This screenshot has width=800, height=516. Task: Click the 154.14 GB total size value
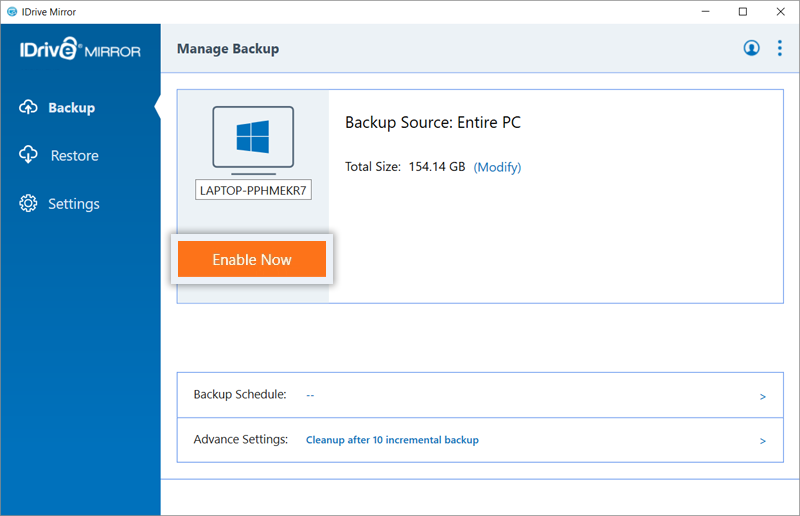437,167
